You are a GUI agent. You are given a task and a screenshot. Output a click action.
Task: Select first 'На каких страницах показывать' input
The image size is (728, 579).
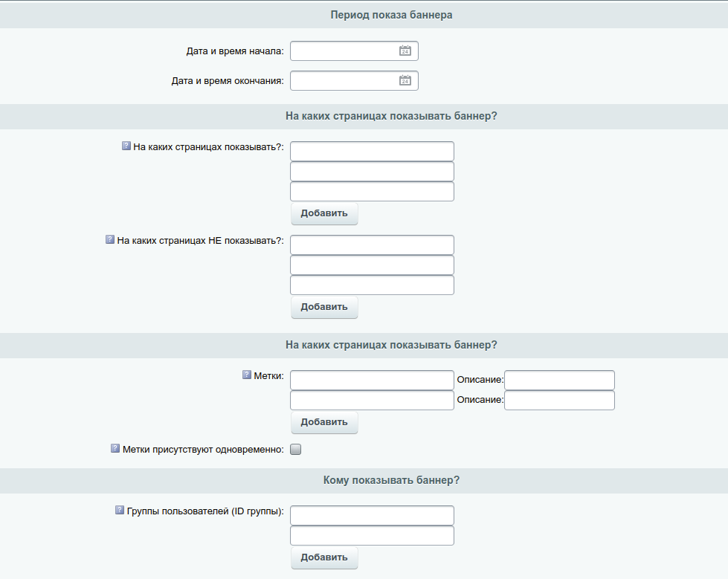372,151
